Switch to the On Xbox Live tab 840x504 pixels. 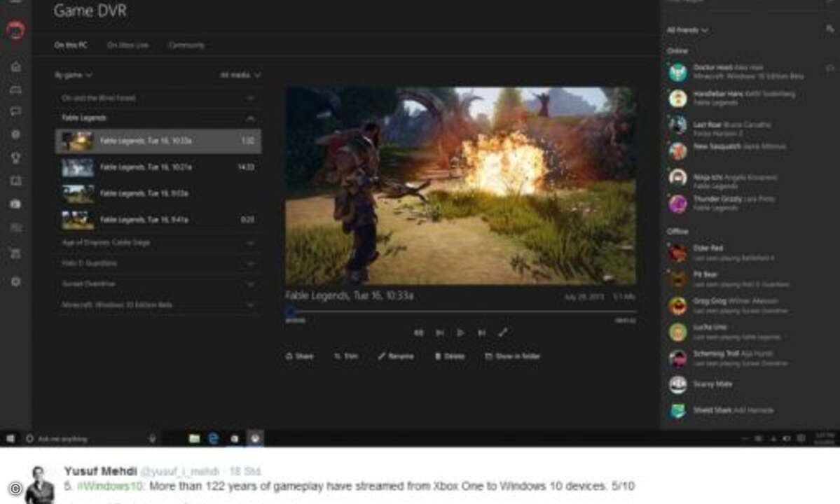coord(128,45)
